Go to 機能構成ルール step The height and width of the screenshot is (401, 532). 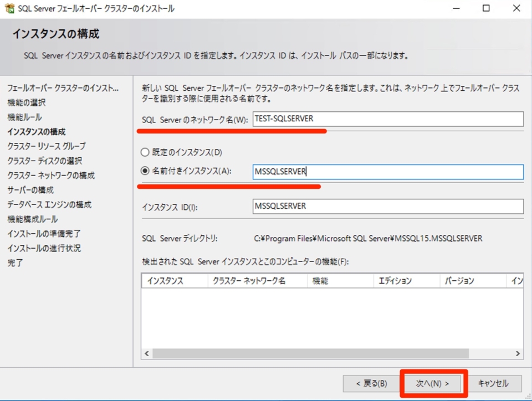point(33,219)
